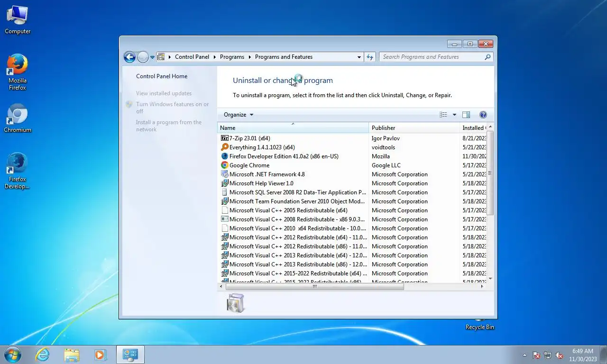The width and height of the screenshot is (607, 364).
Task: Click the vertical scrollbar thumb
Action: (x=490, y=173)
